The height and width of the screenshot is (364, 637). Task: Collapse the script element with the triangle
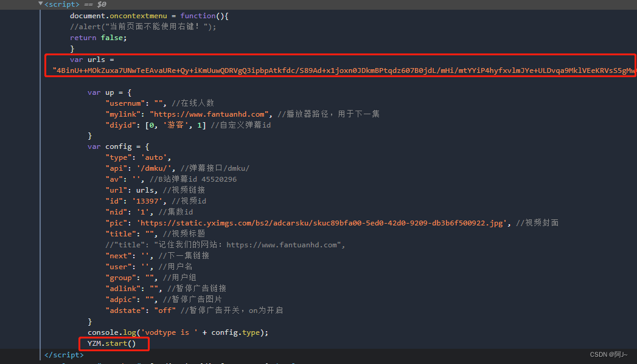point(40,4)
